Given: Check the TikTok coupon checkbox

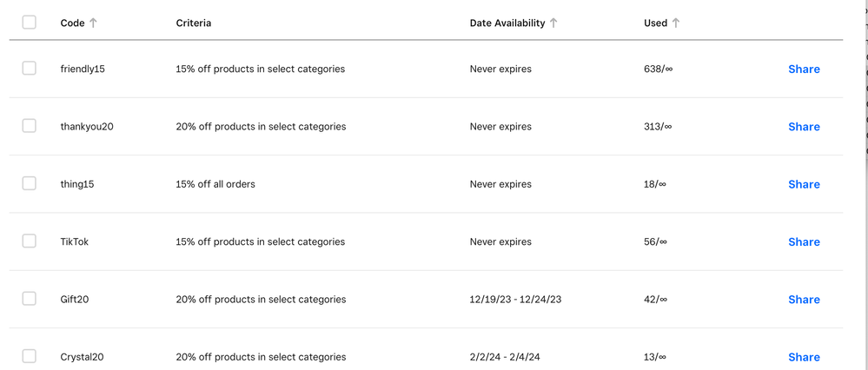Looking at the screenshot, I should [x=30, y=241].
